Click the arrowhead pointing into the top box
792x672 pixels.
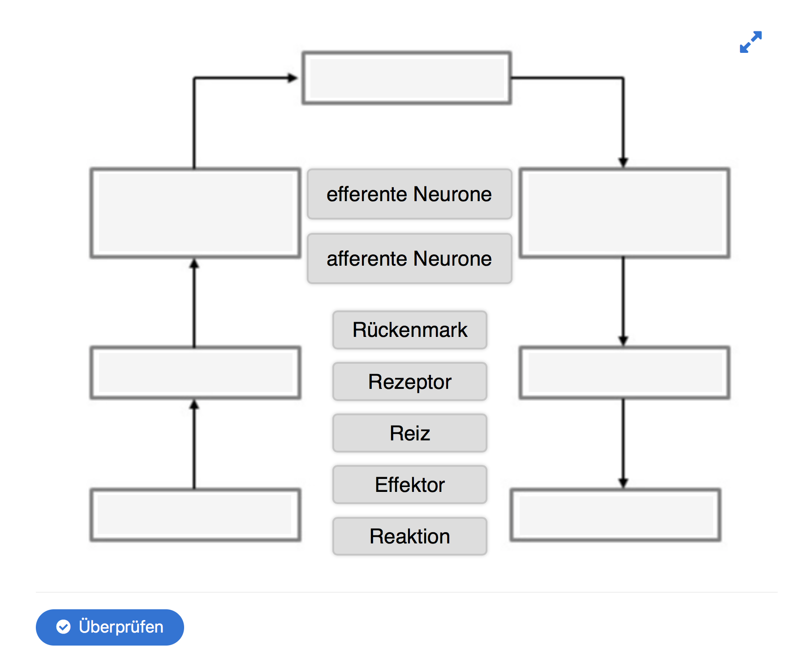(293, 78)
